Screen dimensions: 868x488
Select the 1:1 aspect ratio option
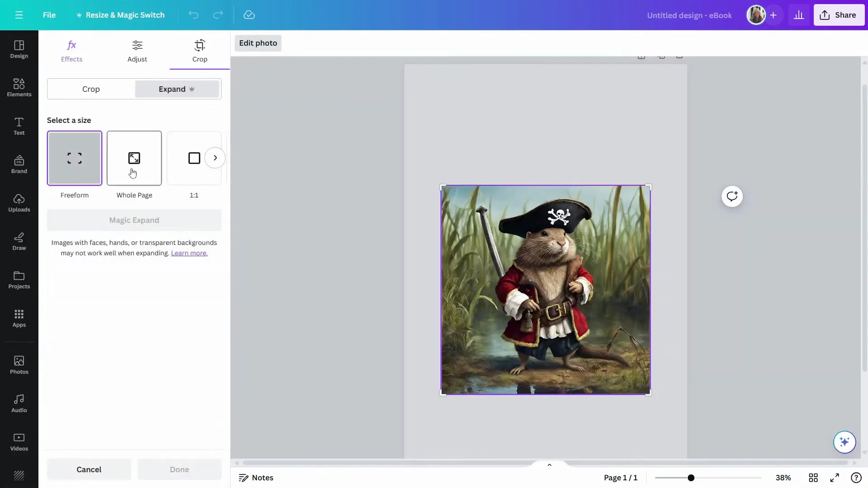coord(194,158)
